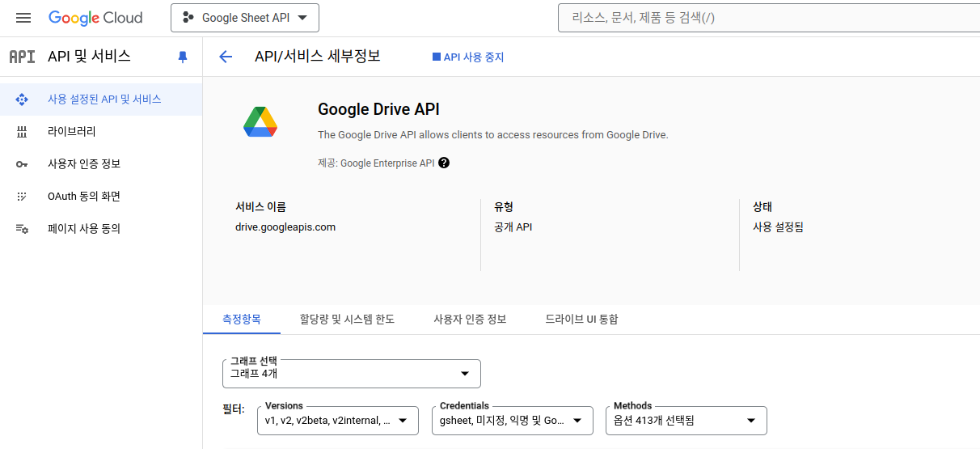Viewport: 980px width, 449px height.
Task: Click the API 사용 중지 button
Action: point(468,57)
